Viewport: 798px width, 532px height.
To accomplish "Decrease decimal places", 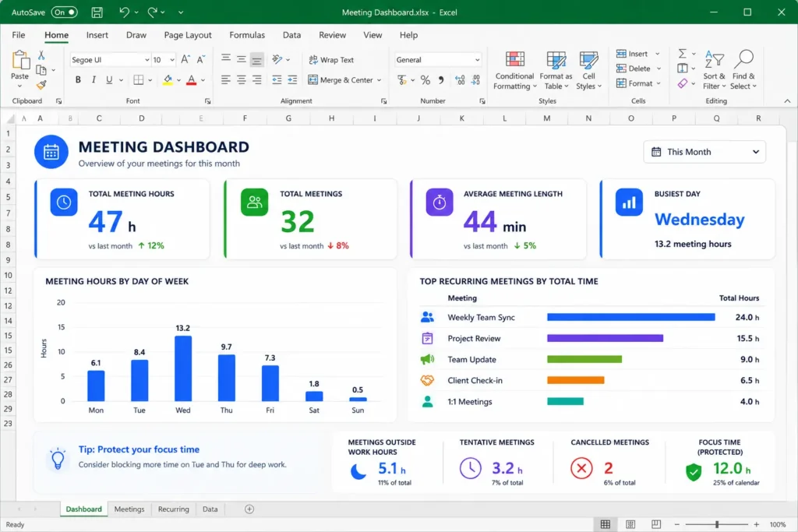I will [x=475, y=80].
